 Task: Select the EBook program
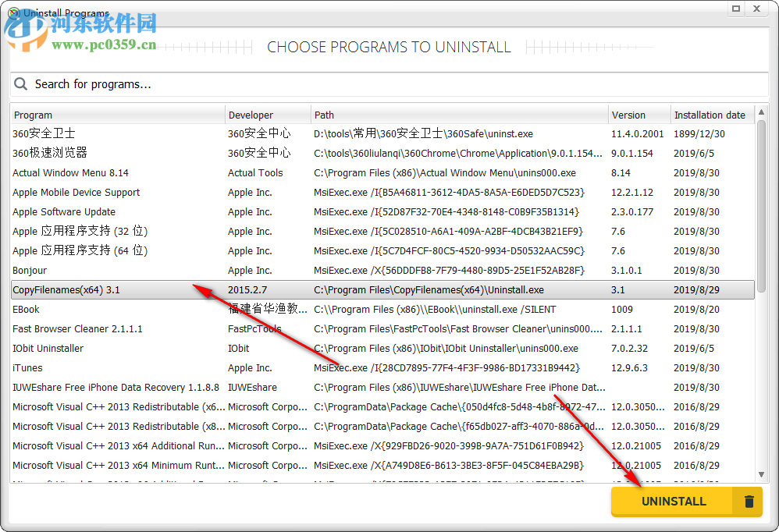pyautogui.click(x=382, y=309)
